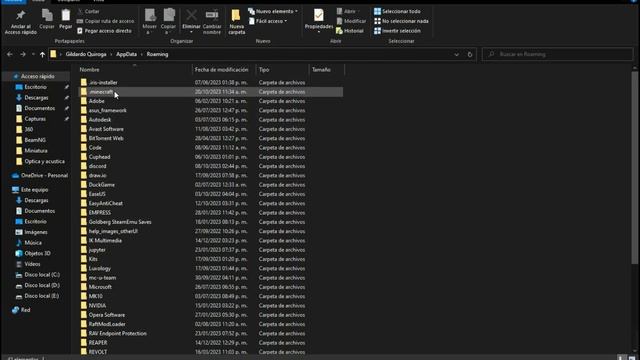This screenshot has width=640, height=360.
Task: Open Disco local (D:) drive
Action: point(42,285)
